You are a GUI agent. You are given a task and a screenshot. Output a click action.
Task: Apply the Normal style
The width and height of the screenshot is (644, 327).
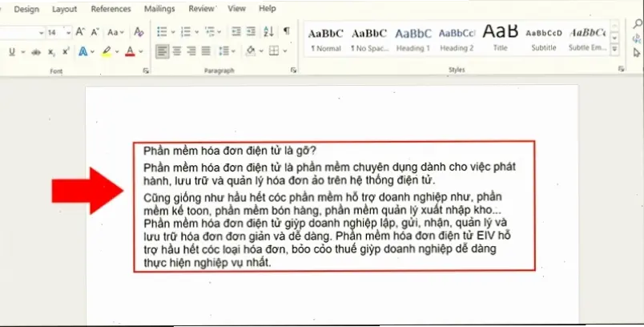[x=326, y=39]
